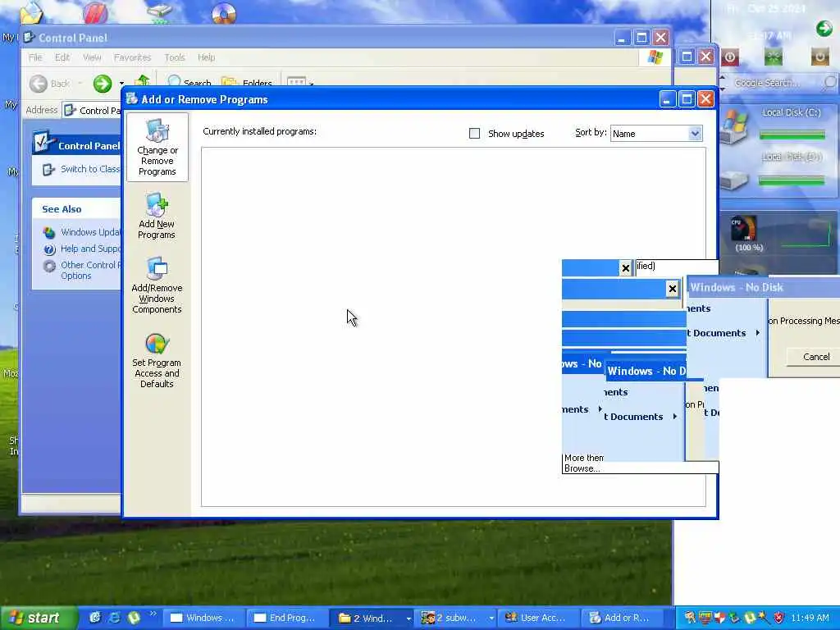Image resolution: width=840 pixels, height=630 pixels.
Task: Open the Windows Update link
Action: click(x=82, y=232)
